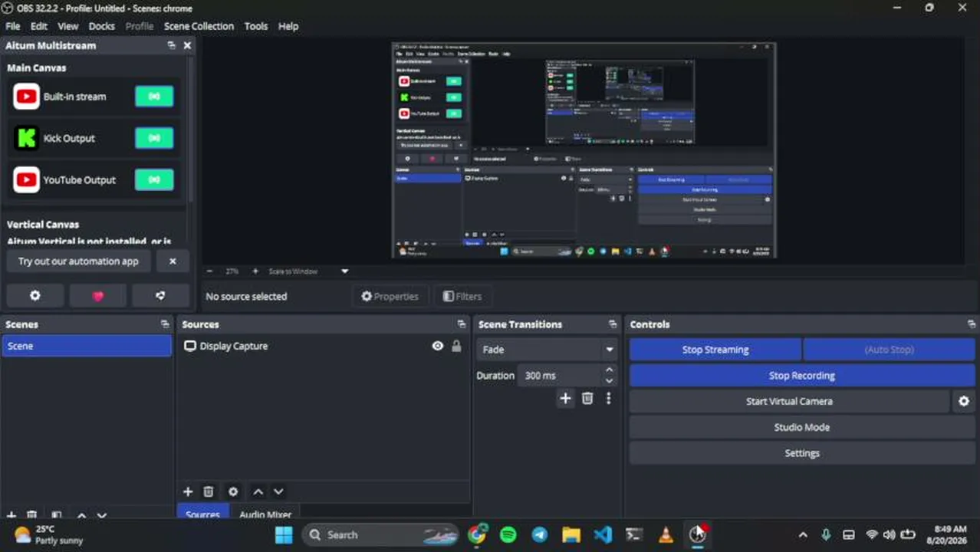Dismiss the automation app banner
The height and width of the screenshot is (552, 980).
(173, 261)
